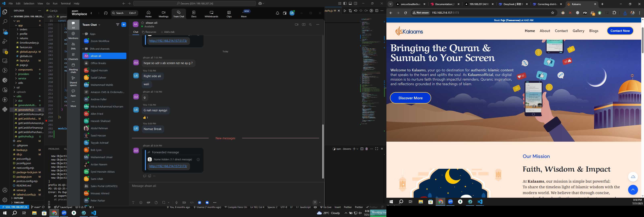Search within ahsan ali chat

pos(310,25)
